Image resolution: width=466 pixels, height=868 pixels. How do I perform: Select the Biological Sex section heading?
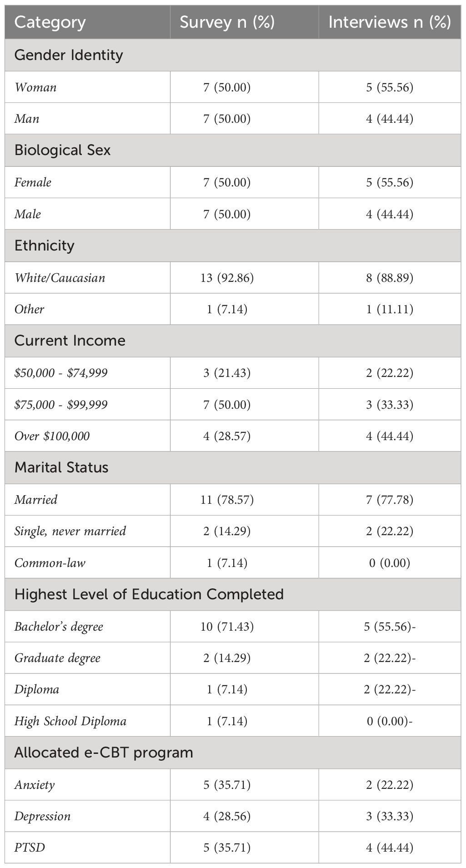62,150
